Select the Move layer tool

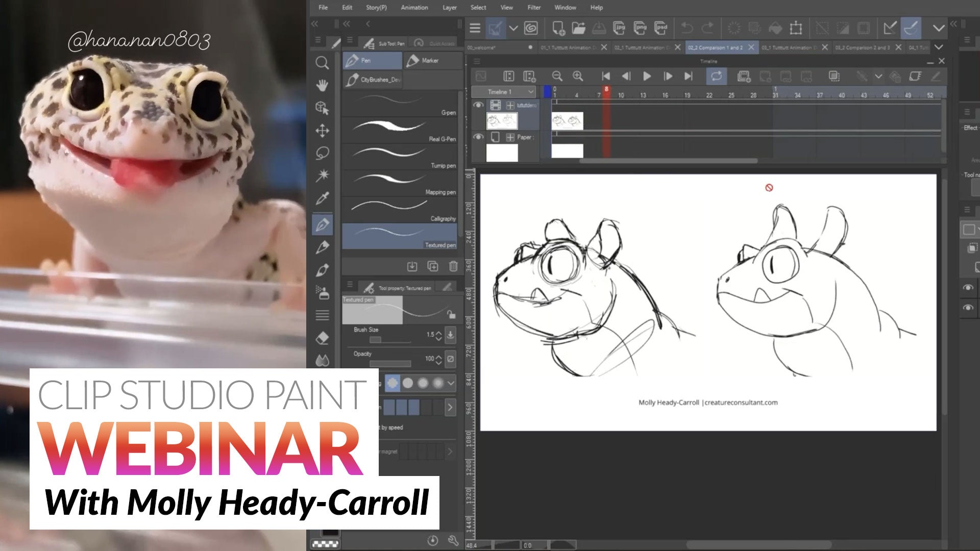tap(322, 131)
